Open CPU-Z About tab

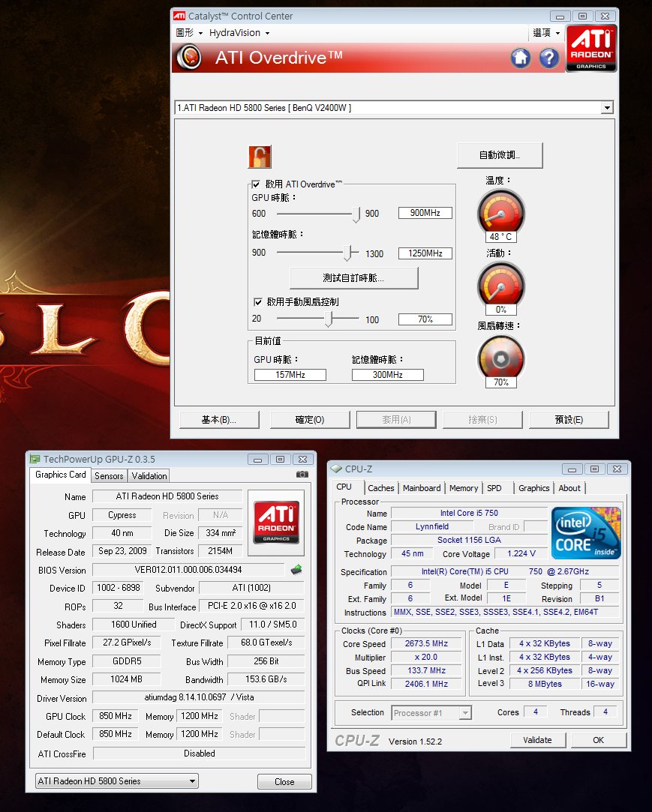click(x=569, y=488)
